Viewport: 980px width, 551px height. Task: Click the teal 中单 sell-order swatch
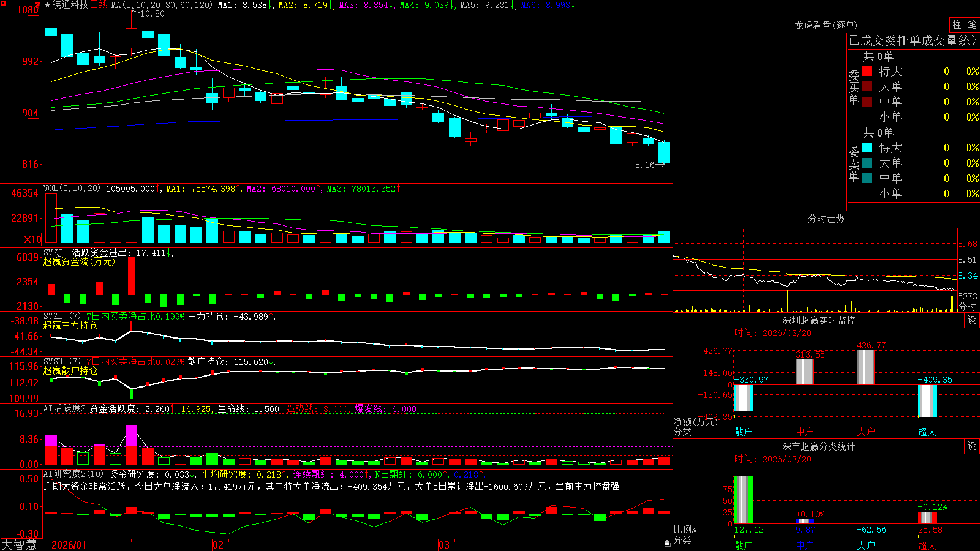(x=867, y=178)
